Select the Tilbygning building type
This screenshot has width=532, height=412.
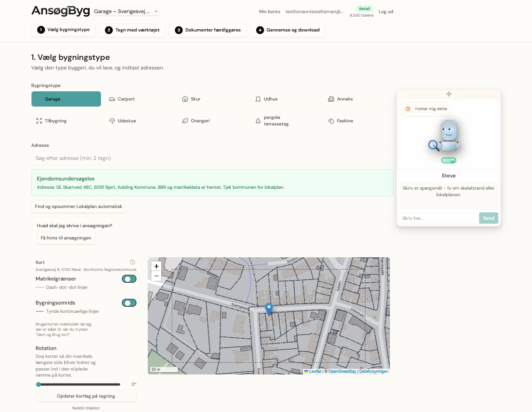(66, 121)
